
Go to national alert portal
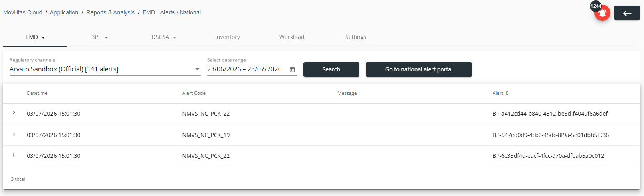click(419, 69)
